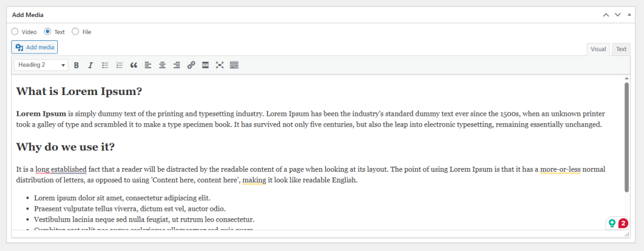Click the bold 'Lorem Ipsum' text
The image size is (644, 251).
41,113
